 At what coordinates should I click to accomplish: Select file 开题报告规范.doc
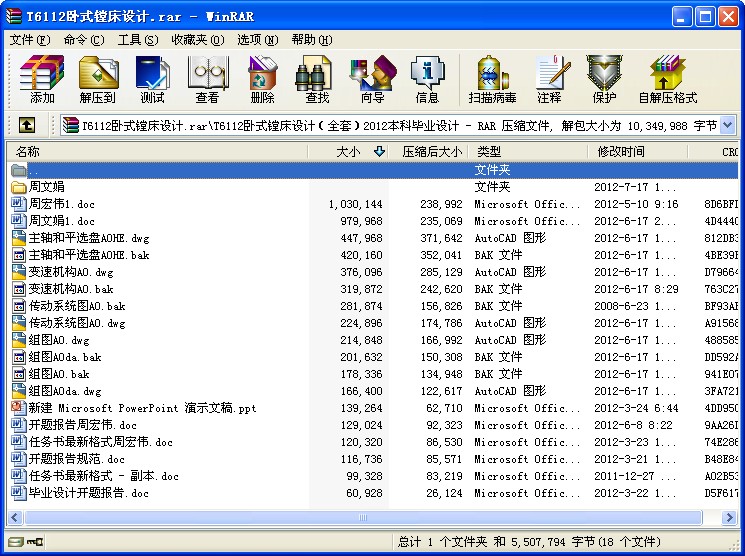tap(76, 459)
